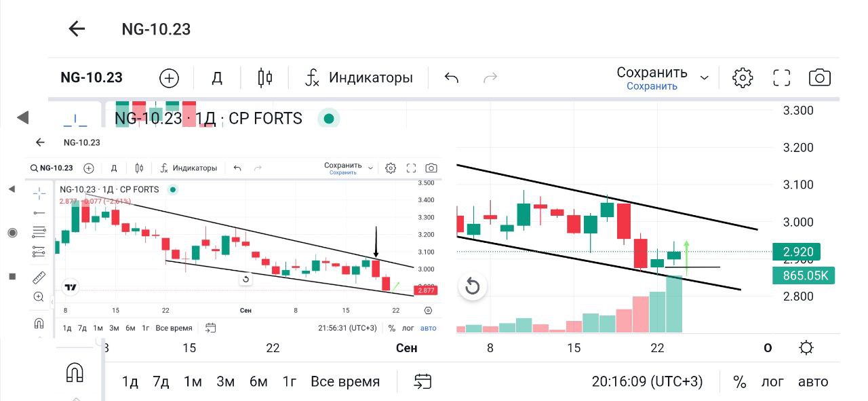
Task: Toggle large авто auto scale
Action: click(813, 381)
